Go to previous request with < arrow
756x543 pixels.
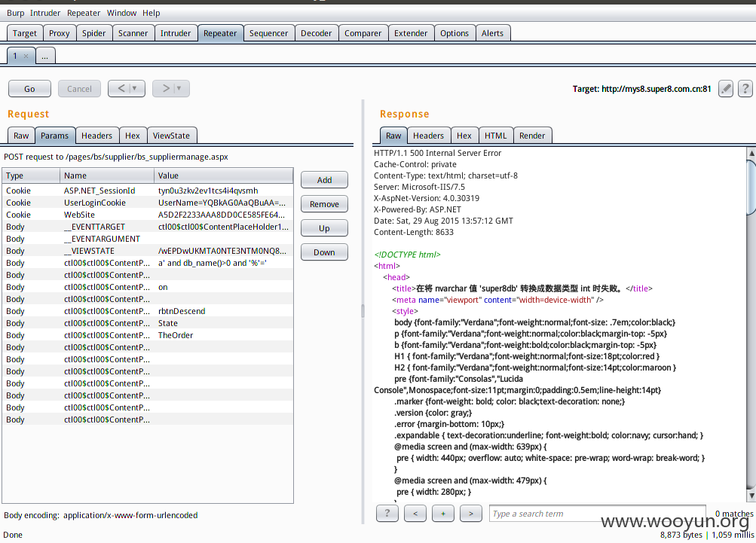point(121,88)
